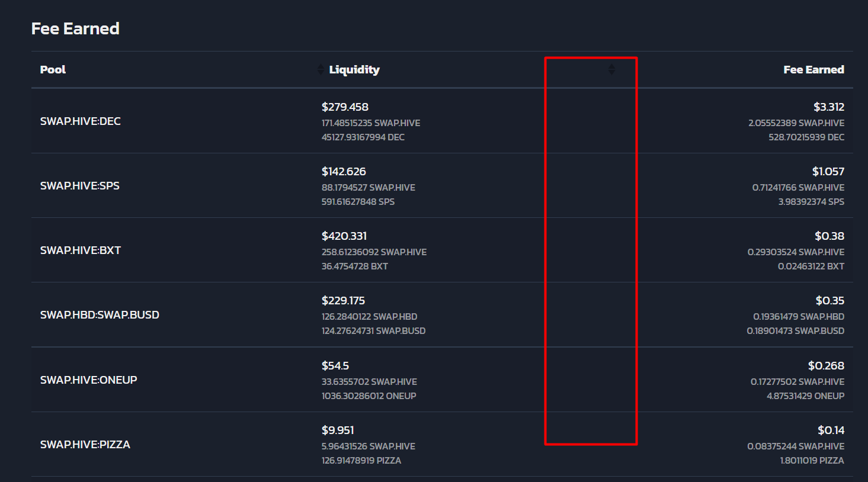Select the SWAP.HIVE:ONEUP pool name
The height and width of the screenshot is (482, 868).
(x=89, y=380)
